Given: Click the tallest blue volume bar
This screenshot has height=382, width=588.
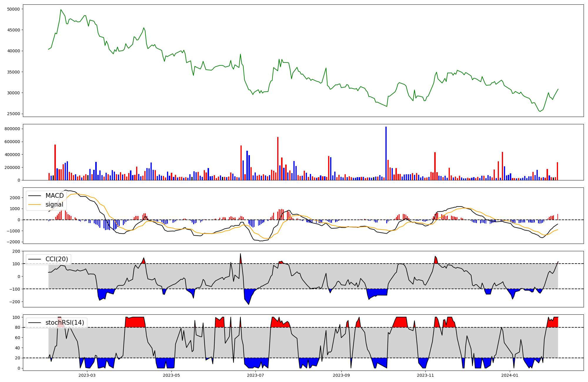Looking at the screenshot, I should click(x=386, y=153).
